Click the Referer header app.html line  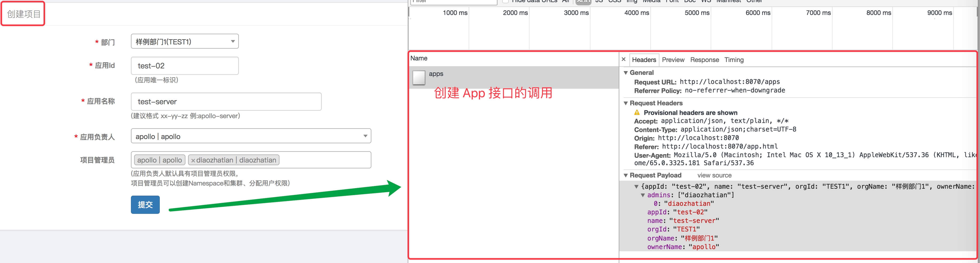coord(706,147)
